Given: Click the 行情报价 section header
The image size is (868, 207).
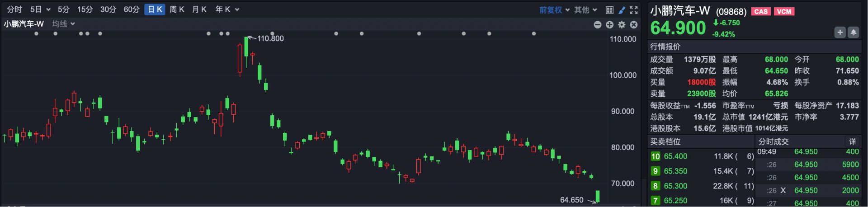Looking at the screenshot, I should 665,47.
